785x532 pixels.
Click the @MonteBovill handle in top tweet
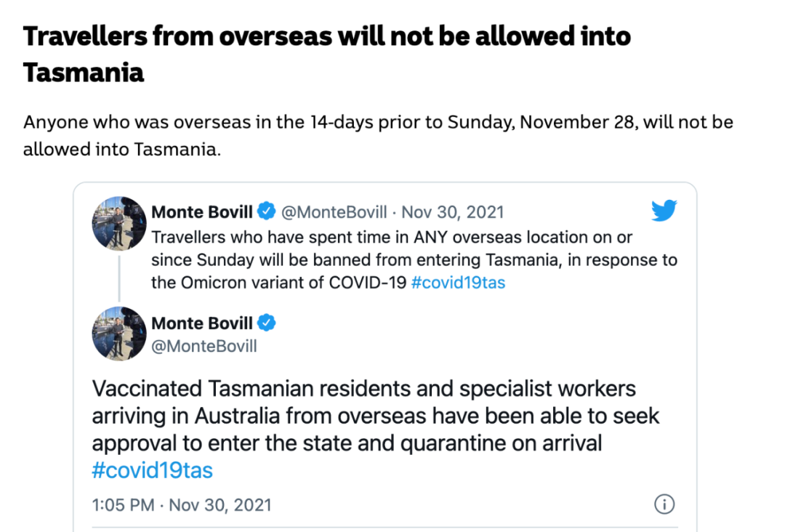(x=334, y=212)
